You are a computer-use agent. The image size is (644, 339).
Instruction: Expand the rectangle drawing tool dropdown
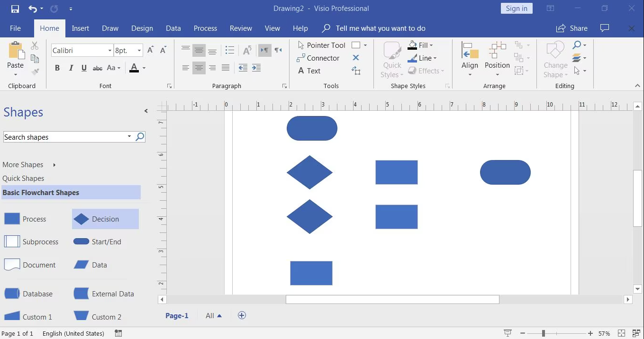point(365,45)
